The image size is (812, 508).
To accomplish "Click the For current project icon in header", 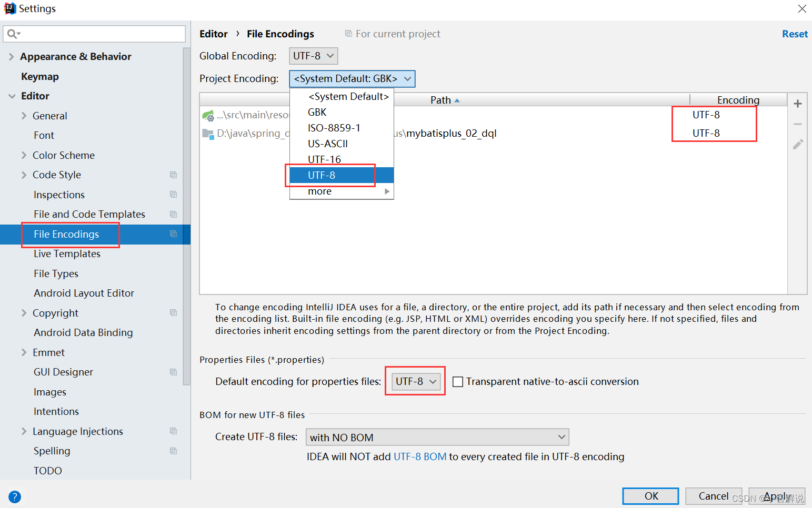I will 348,33.
